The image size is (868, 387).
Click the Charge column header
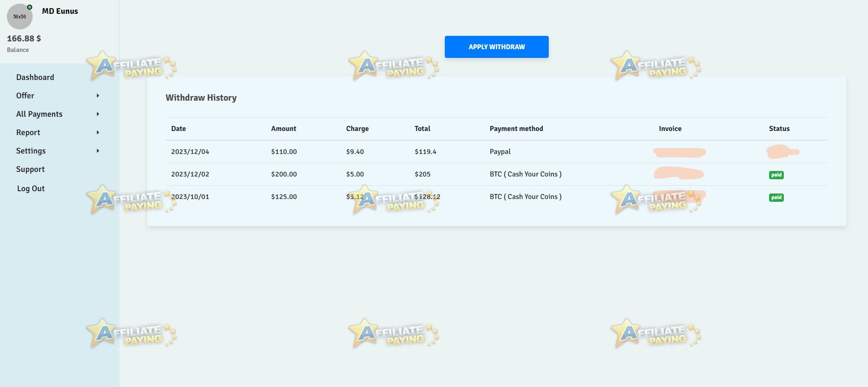(357, 129)
